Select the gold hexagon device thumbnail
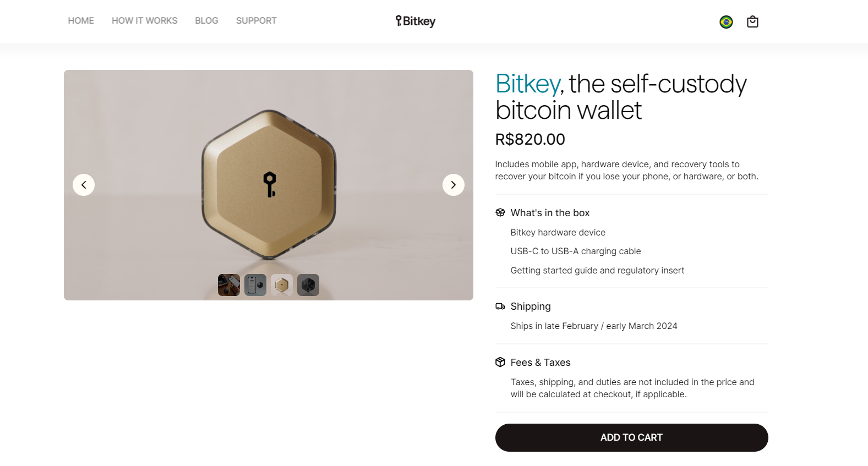The image size is (868, 466). coord(282,285)
